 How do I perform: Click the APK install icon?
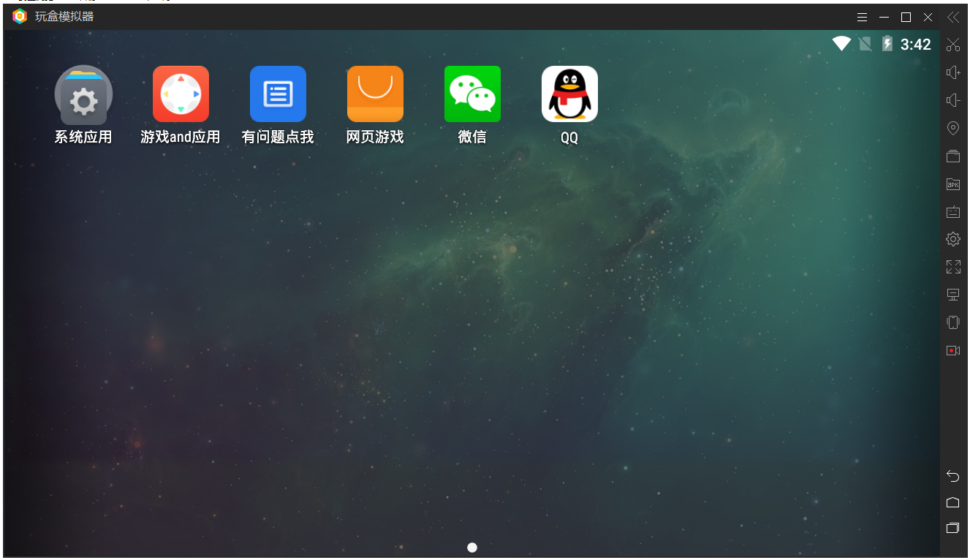pos(953,184)
